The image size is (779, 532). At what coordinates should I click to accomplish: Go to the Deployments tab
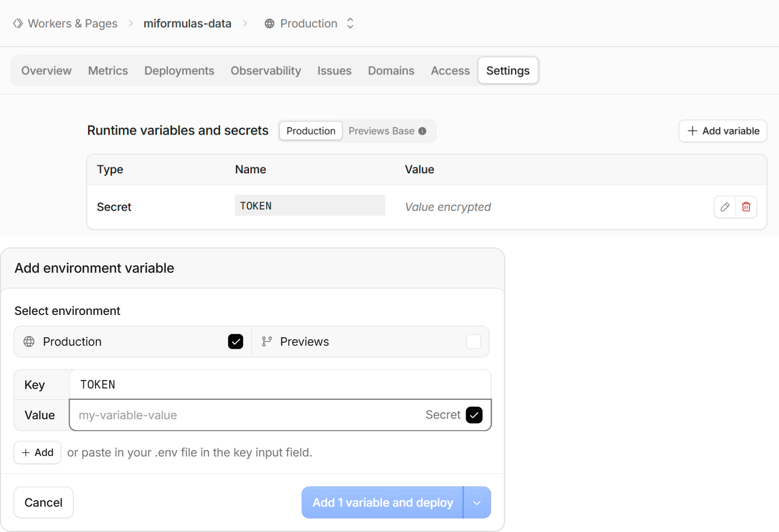pyautogui.click(x=179, y=71)
